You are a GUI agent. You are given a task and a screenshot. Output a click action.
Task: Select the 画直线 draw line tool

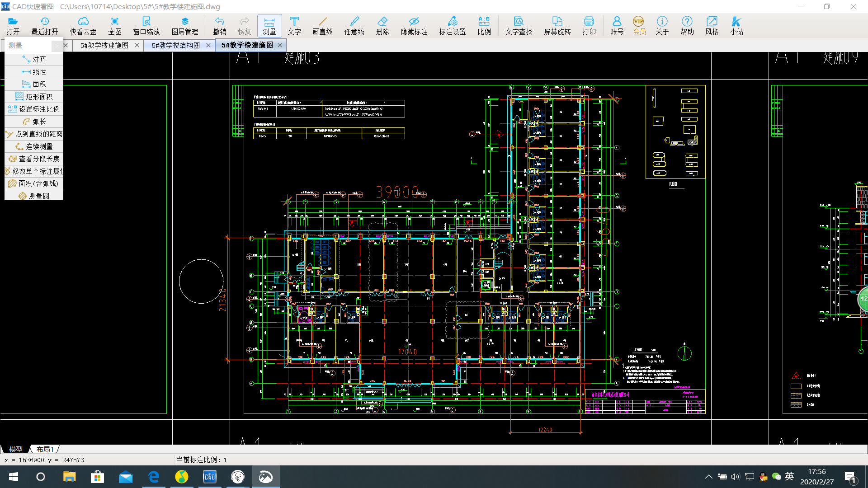323,26
